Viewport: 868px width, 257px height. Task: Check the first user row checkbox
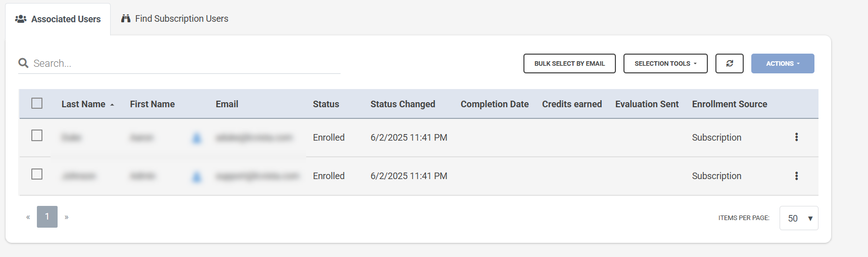pos(37,136)
